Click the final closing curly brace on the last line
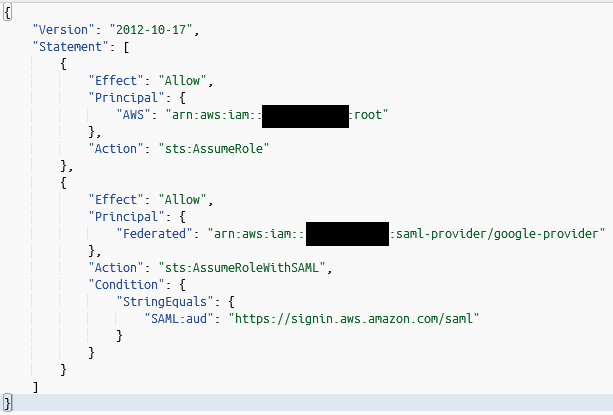This screenshot has height=415, width=613. [x=8, y=402]
